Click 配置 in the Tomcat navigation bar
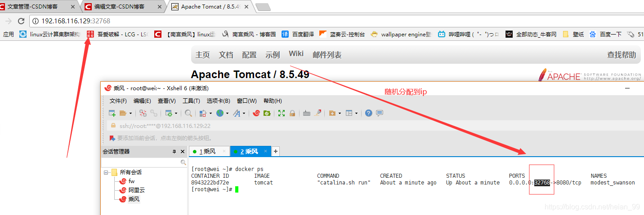 [249, 55]
